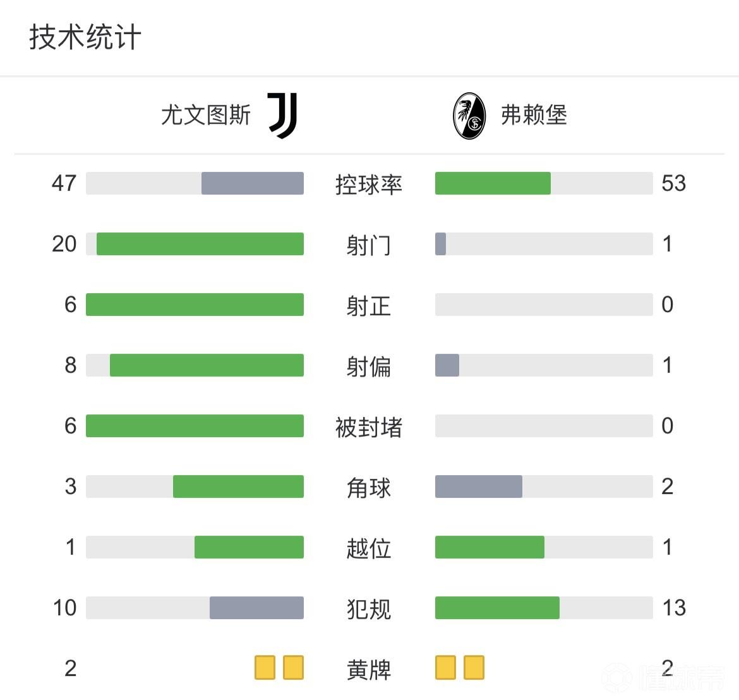Image resolution: width=739 pixels, height=700 pixels.
Task: Click Freiburg's green 犯规 fouls bar
Action: pyautogui.click(x=497, y=608)
